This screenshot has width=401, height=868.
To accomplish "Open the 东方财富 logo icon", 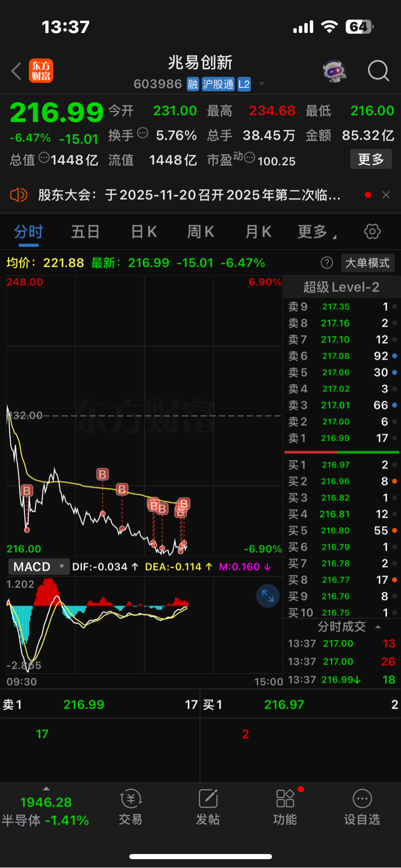I will click(x=41, y=71).
